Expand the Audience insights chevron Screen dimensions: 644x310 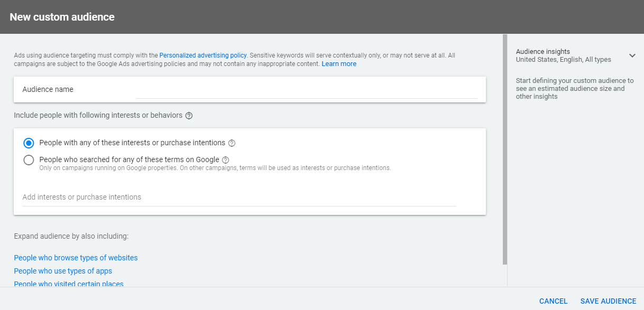[x=632, y=55]
